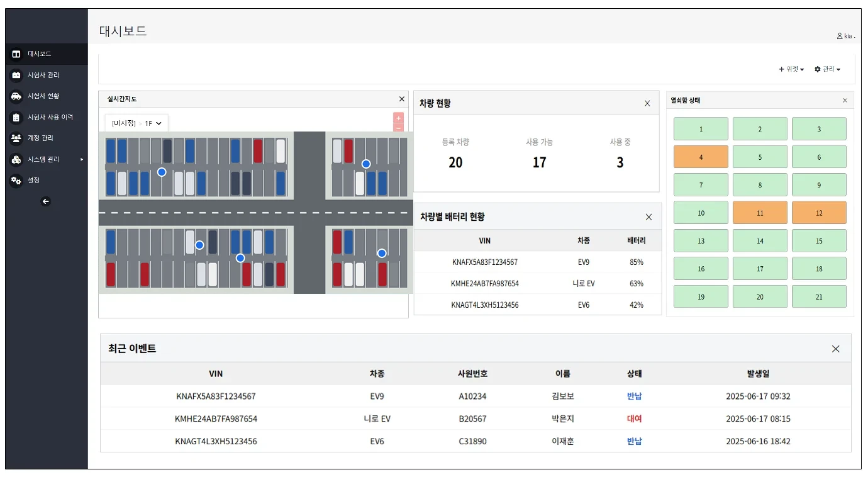Click the 사원번호 column header

[x=472, y=374]
